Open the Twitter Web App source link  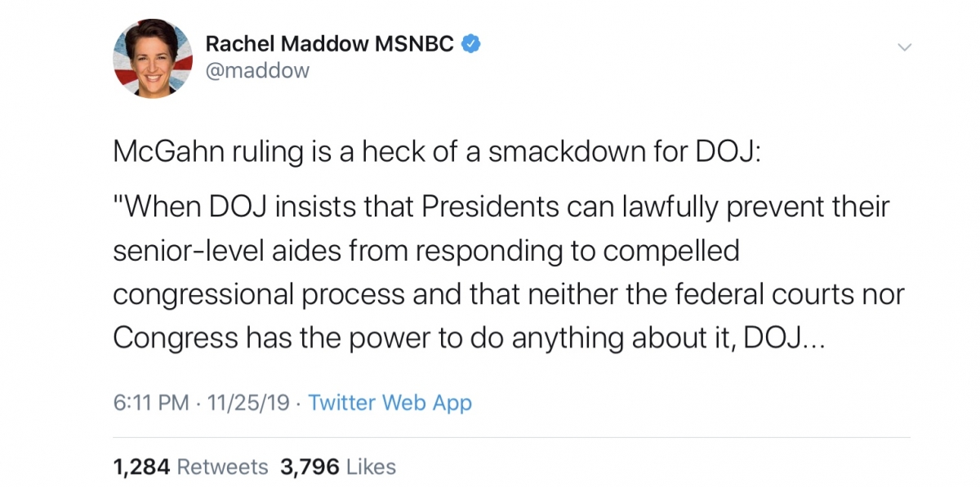coord(390,403)
